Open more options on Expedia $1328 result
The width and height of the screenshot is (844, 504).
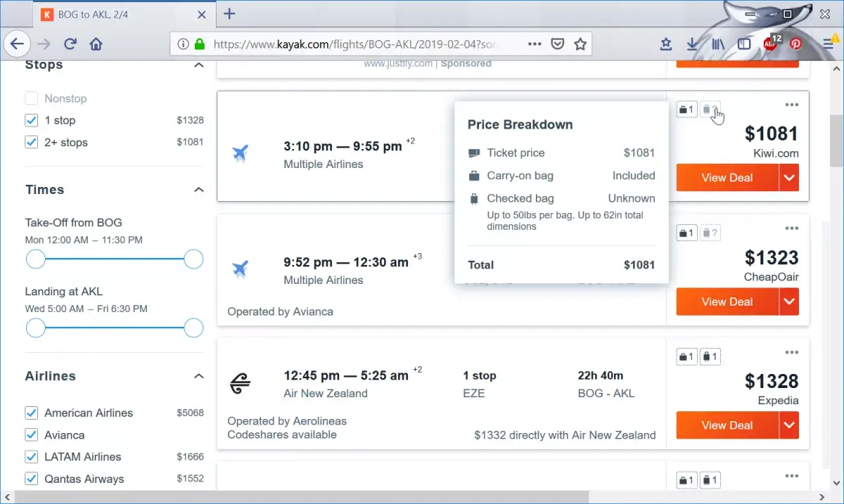792,352
